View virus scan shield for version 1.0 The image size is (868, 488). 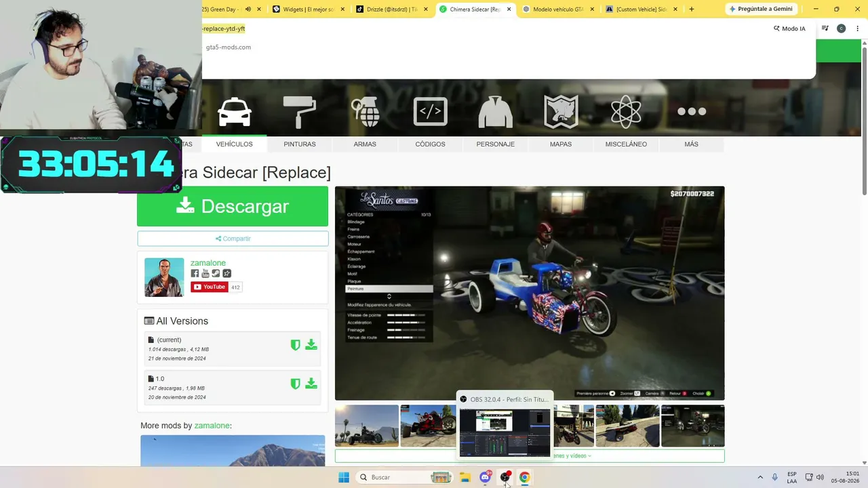click(295, 384)
